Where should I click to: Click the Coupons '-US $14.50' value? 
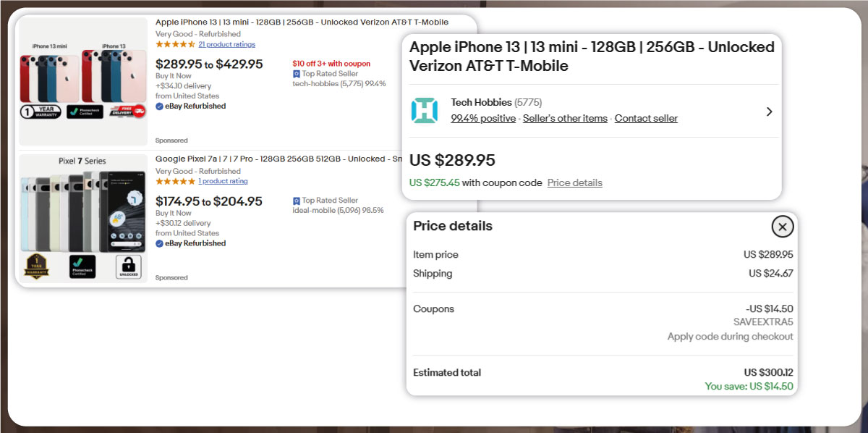(x=770, y=309)
